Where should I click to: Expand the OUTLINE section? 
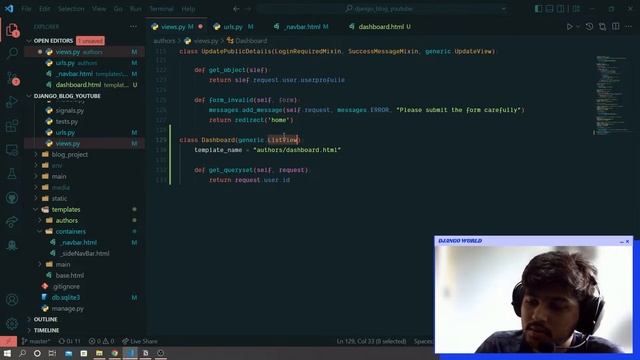tap(45, 319)
